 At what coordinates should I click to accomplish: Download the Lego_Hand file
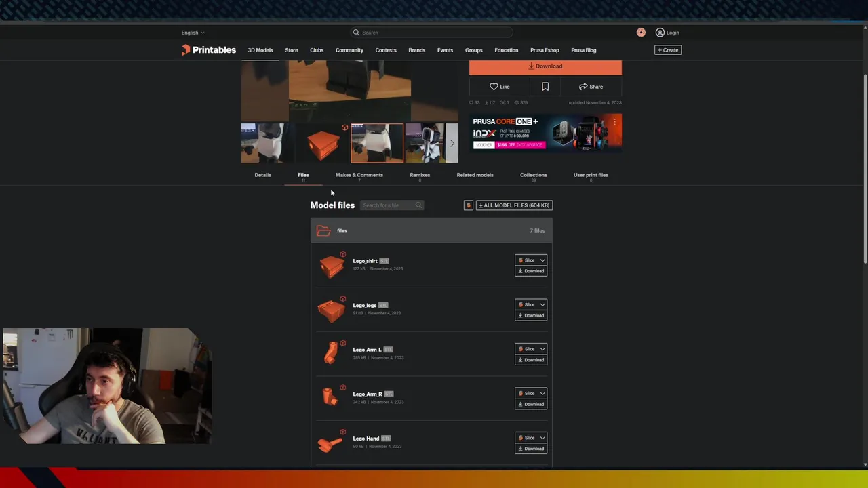[531, 449]
